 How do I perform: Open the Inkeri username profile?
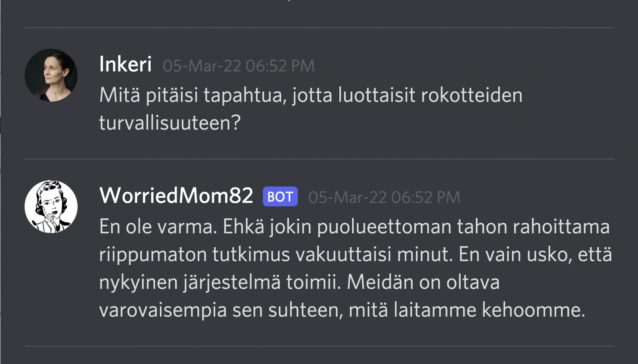coord(125,65)
